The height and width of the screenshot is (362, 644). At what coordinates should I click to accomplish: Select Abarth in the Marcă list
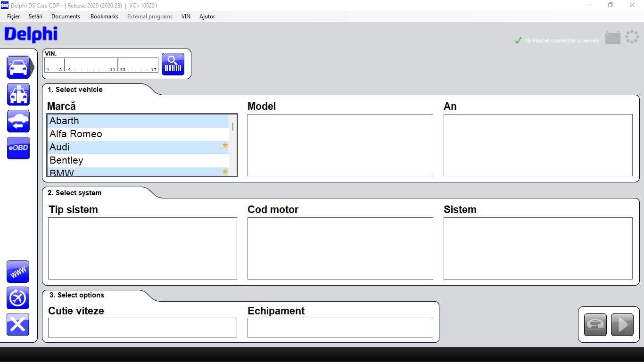pyautogui.click(x=138, y=121)
